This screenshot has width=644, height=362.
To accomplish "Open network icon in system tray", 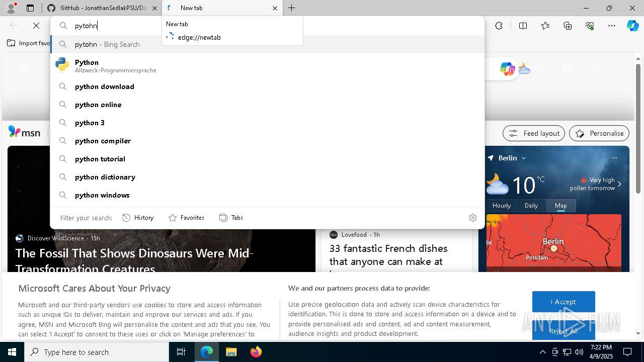I will coord(567,352).
